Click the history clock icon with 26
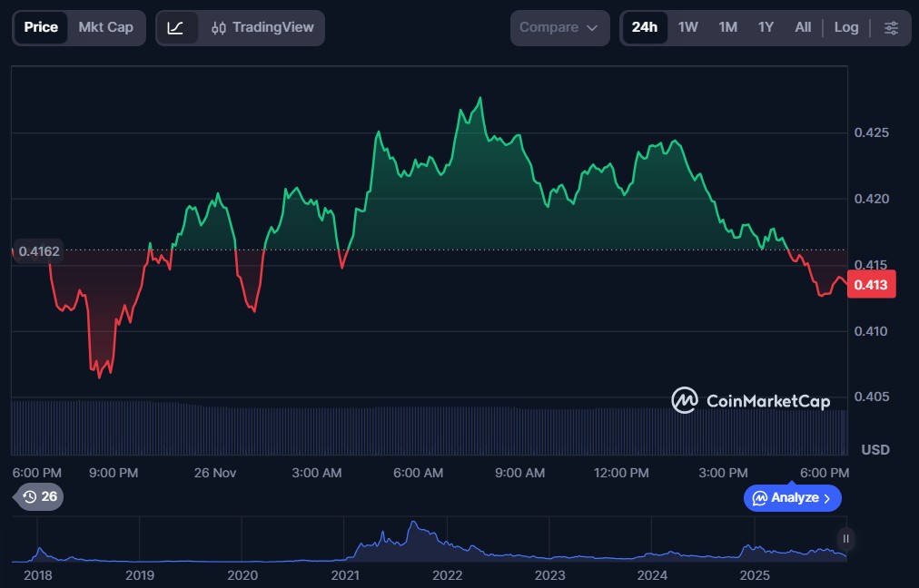This screenshot has width=919, height=588. pos(40,497)
